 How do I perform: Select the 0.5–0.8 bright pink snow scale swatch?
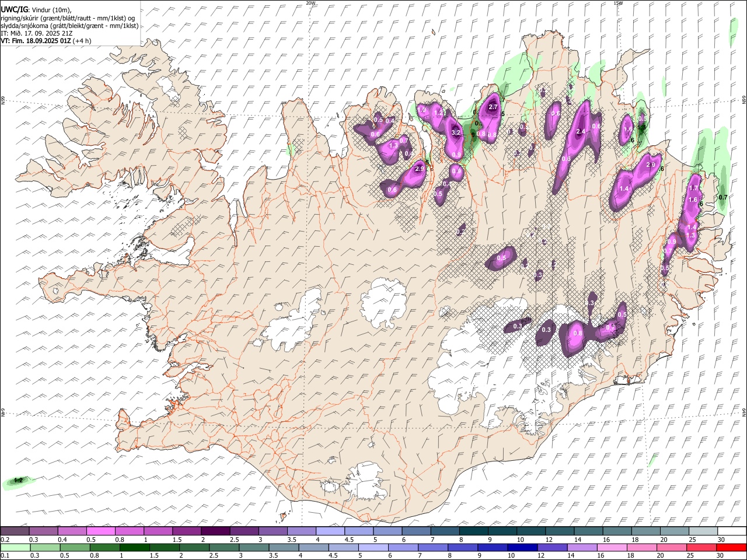tap(100, 531)
